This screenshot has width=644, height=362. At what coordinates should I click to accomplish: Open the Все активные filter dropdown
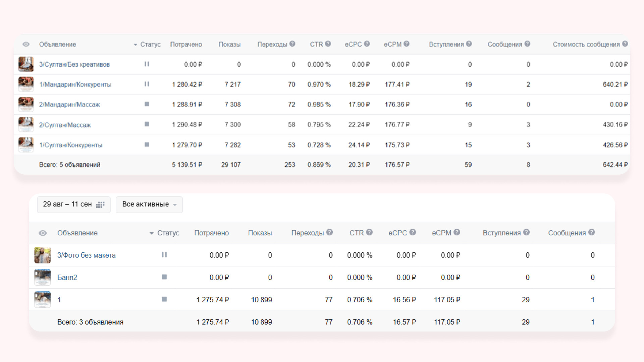tap(149, 204)
